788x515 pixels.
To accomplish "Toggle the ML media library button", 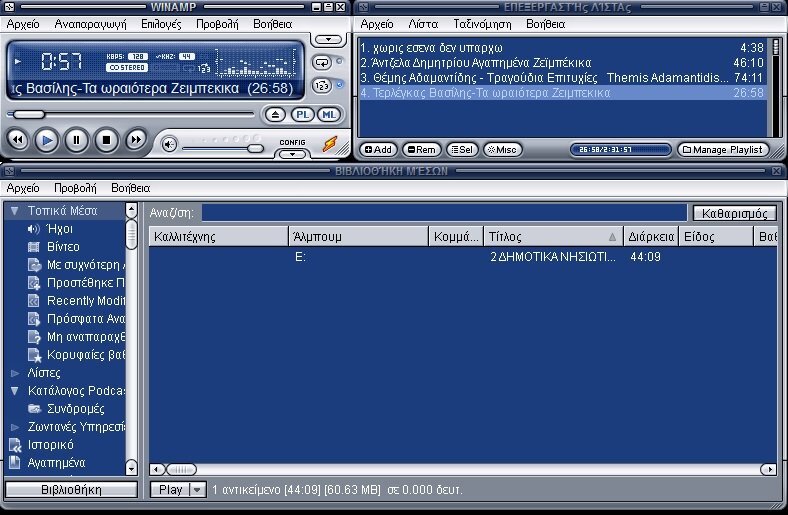I will point(329,115).
